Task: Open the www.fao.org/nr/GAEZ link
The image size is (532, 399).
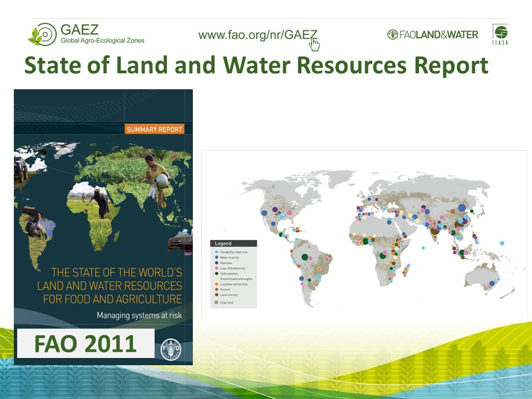Action: pyautogui.click(x=258, y=34)
